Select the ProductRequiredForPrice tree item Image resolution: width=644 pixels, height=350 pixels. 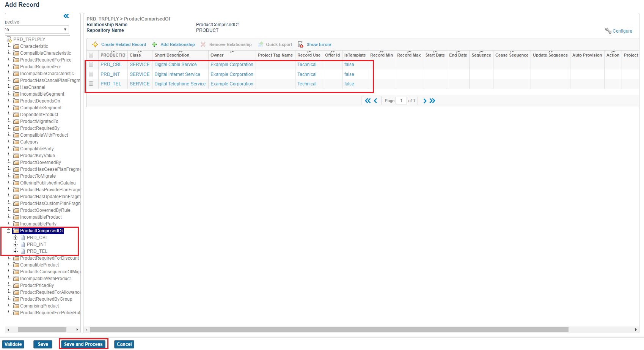(x=46, y=60)
